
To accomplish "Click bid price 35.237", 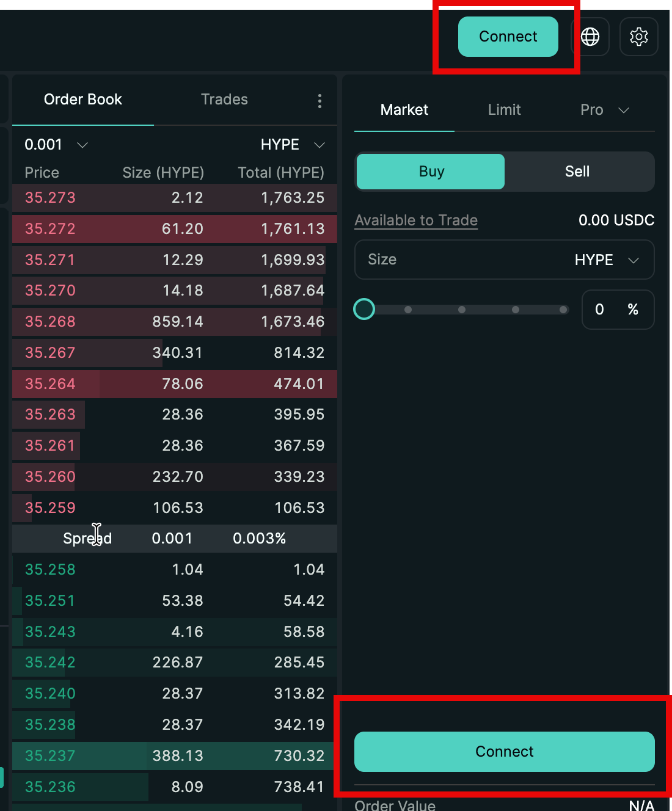I will tap(50, 756).
